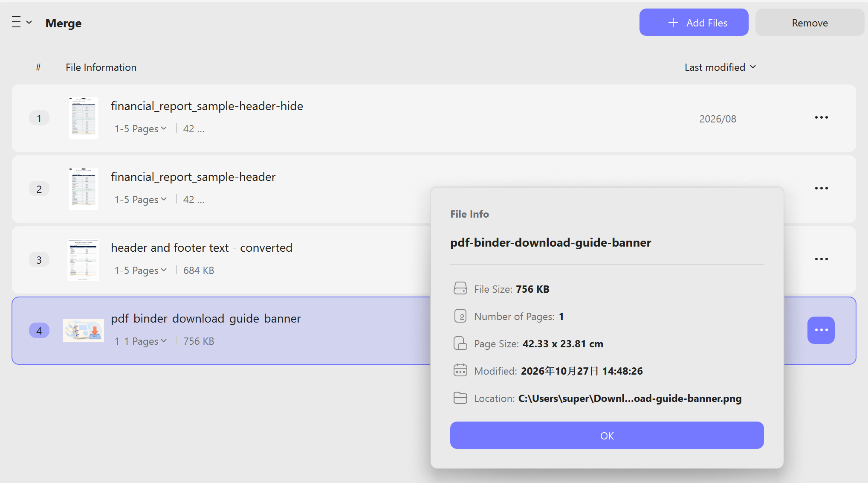Viewport: 868px width, 483px height.
Task: Click the modified date 2026年10月27日 14:48:26
Action: pyautogui.click(x=582, y=371)
